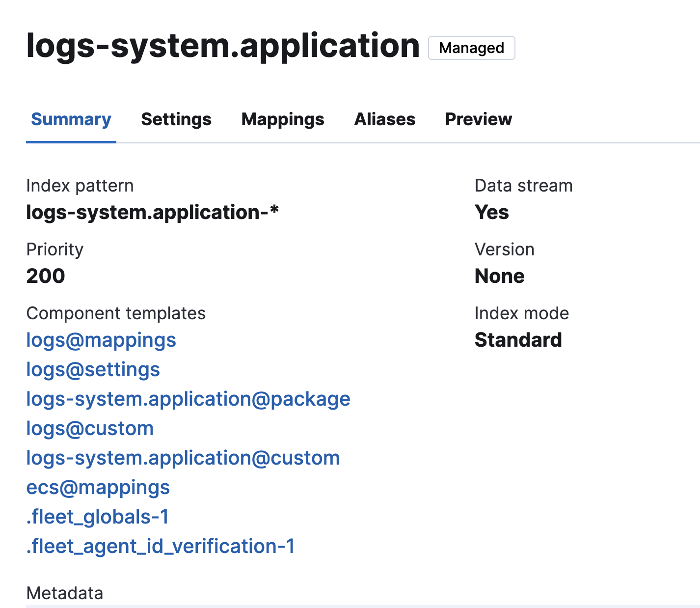Open the .fleet_agent_id_verification-1 component template
The width and height of the screenshot is (700, 608).
pos(160,546)
